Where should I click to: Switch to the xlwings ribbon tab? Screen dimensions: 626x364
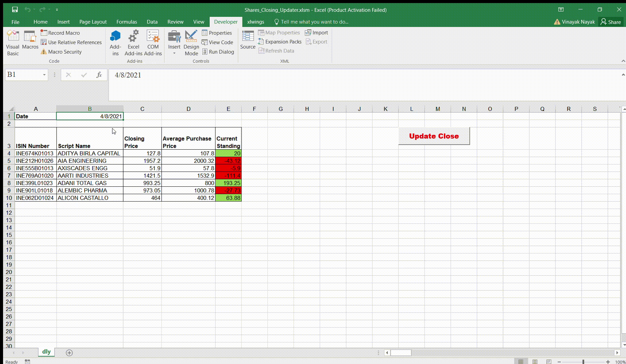tap(255, 22)
